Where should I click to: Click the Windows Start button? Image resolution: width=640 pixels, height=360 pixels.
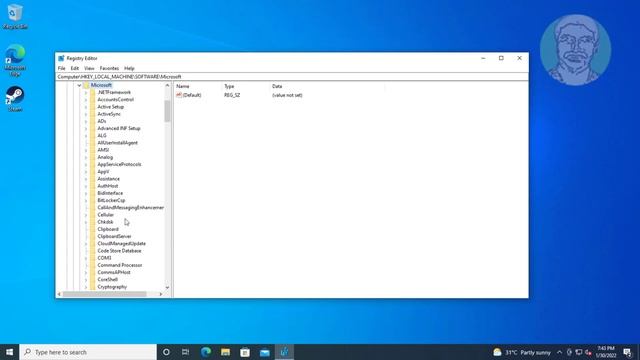click(x=9, y=352)
